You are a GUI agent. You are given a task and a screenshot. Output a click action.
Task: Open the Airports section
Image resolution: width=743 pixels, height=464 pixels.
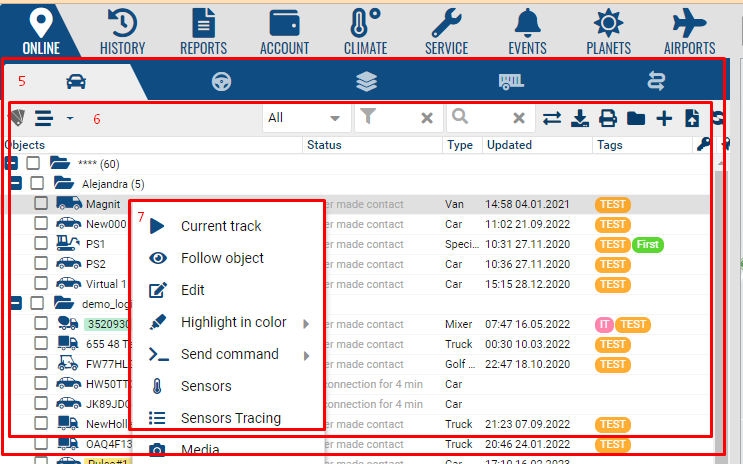[x=689, y=32]
